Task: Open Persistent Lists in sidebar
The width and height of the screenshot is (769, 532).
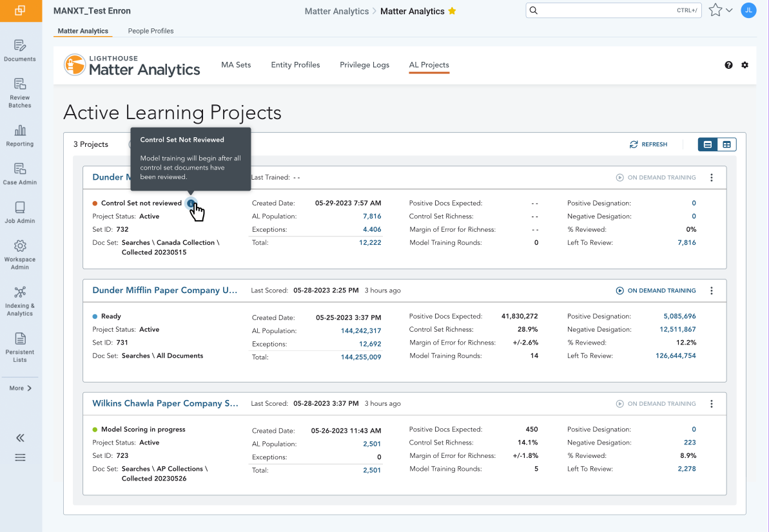Action: click(x=20, y=347)
